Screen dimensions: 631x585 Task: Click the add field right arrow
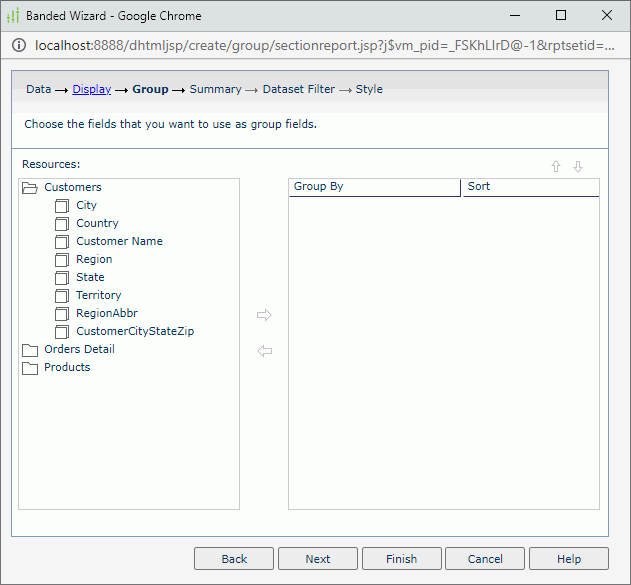[x=264, y=315]
